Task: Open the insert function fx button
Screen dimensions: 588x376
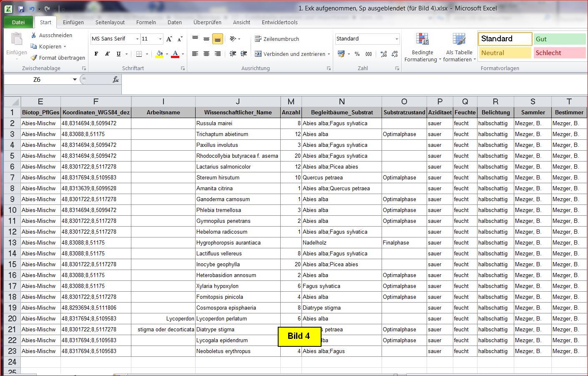Action: (116, 79)
